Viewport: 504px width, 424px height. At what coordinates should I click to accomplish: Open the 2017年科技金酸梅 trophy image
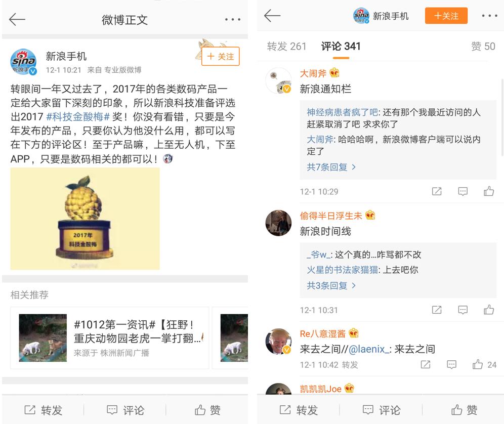(x=85, y=219)
